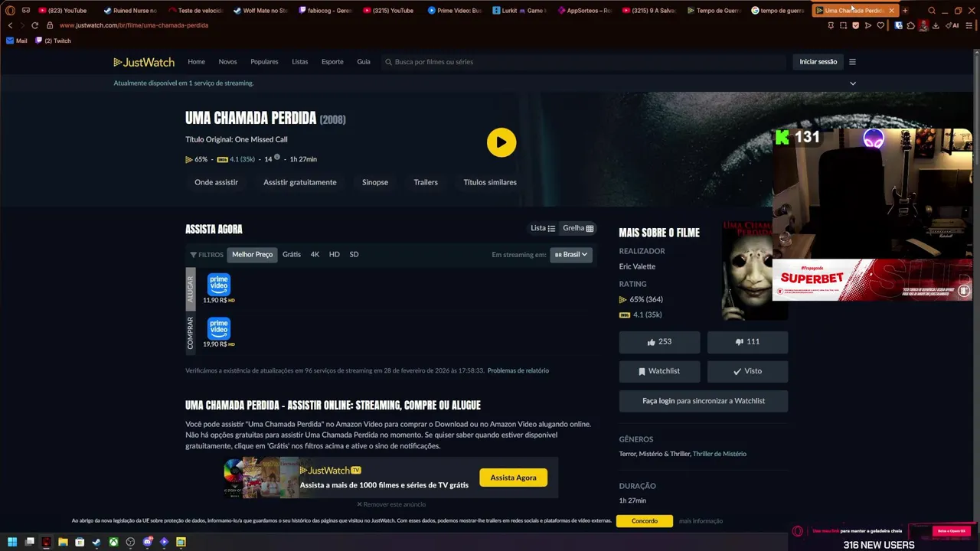Click the browser downloads icon
This screenshot has width=980, height=551.
[x=936, y=25]
